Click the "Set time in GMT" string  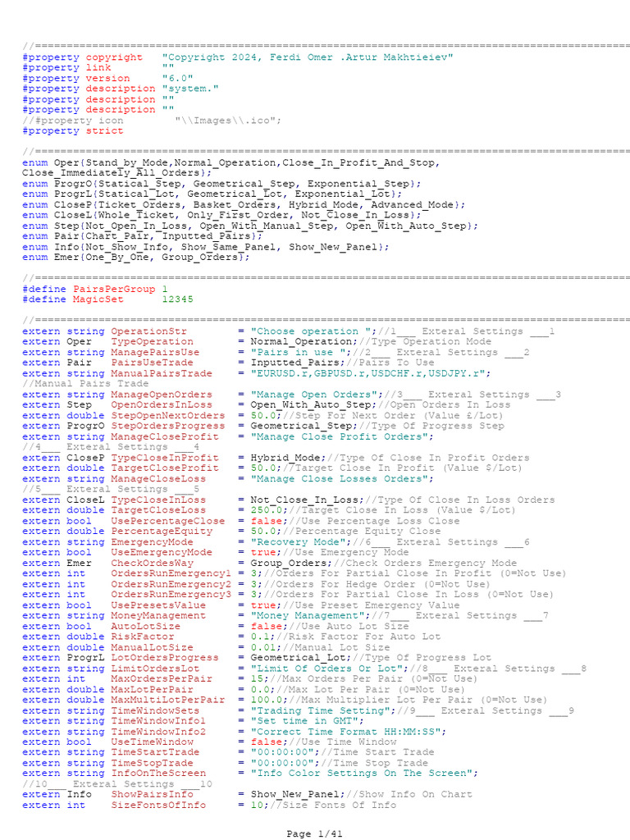(x=304, y=721)
